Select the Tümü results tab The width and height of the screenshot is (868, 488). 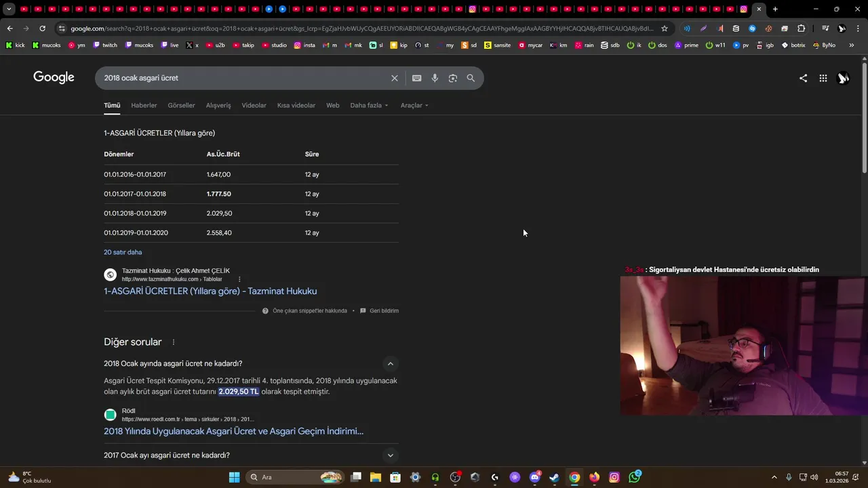click(112, 105)
